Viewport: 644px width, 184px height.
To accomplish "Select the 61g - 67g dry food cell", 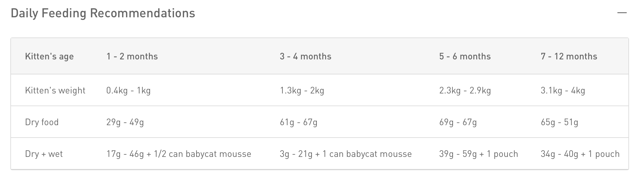I will [x=298, y=122].
